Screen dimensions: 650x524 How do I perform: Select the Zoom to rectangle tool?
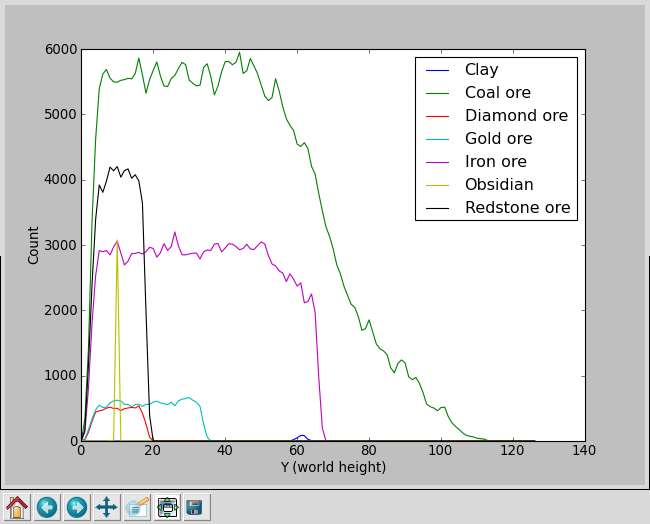tap(137, 508)
